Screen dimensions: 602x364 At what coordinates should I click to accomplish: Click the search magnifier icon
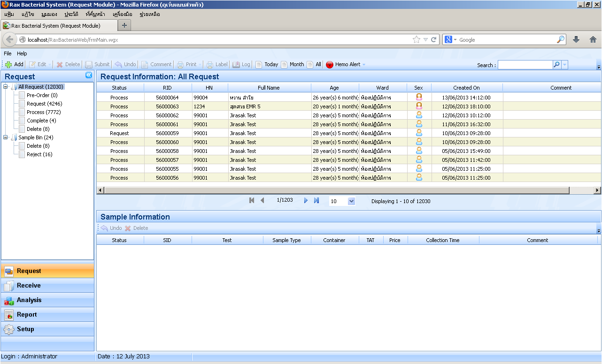pyautogui.click(x=556, y=65)
